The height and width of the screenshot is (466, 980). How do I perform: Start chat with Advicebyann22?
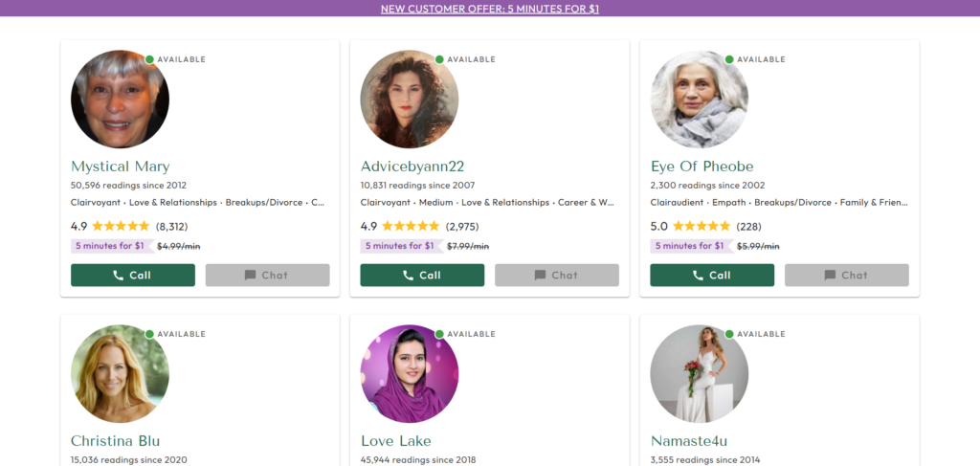pyautogui.click(x=556, y=276)
